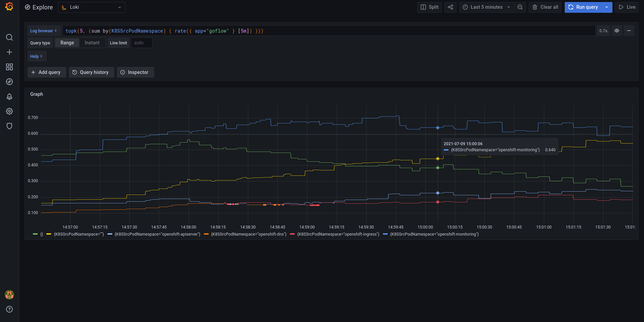This screenshot has width=644, height=322.
Task: Toggle Live streaming mode
Action: pos(627,7)
